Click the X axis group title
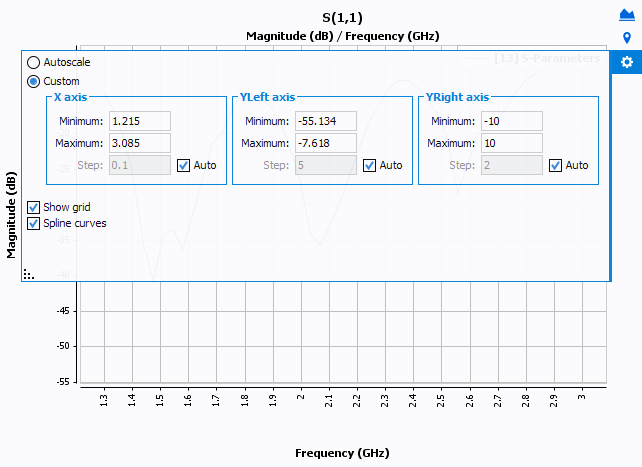The width and height of the screenshot is (642, 467). 70,97
